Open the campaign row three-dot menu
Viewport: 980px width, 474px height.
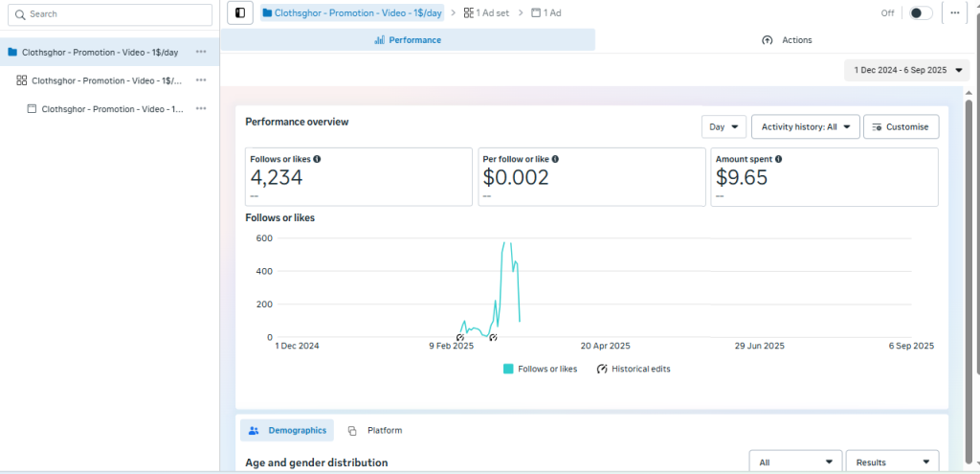(201, 52)
